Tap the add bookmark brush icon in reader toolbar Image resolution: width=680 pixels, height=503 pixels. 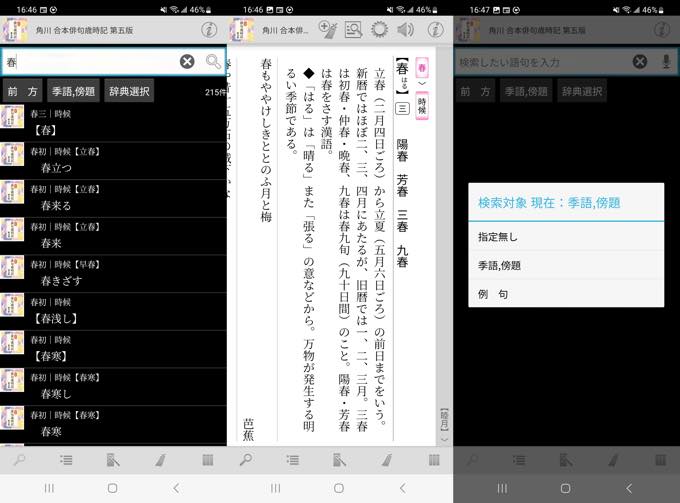[x=327, y=29]
